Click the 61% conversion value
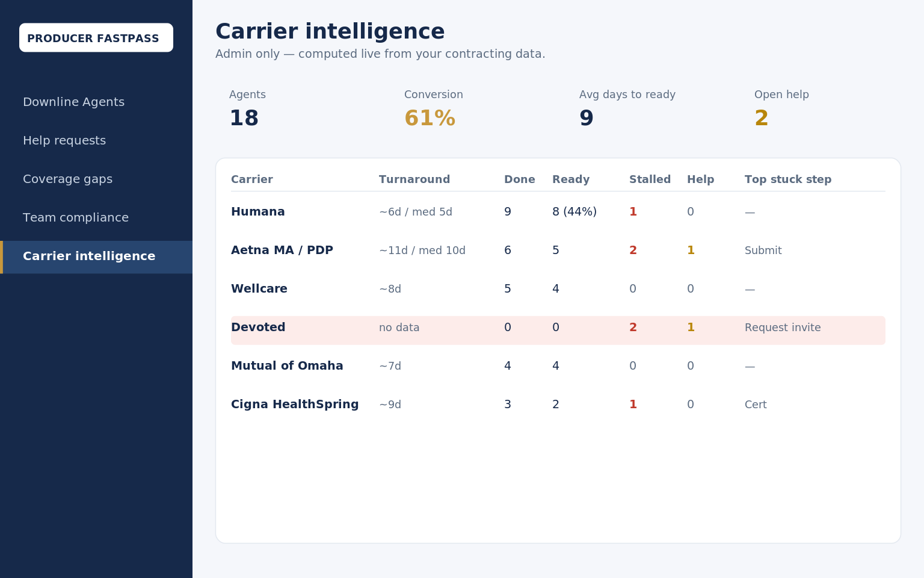Screen dimensions: 924x578 430,119
